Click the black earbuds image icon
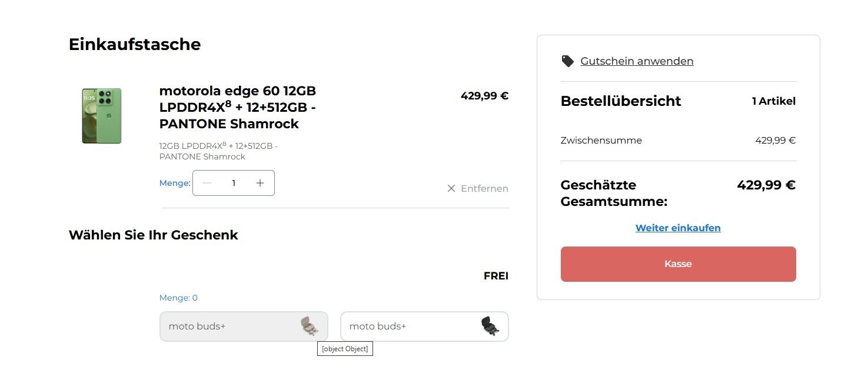 490,326
